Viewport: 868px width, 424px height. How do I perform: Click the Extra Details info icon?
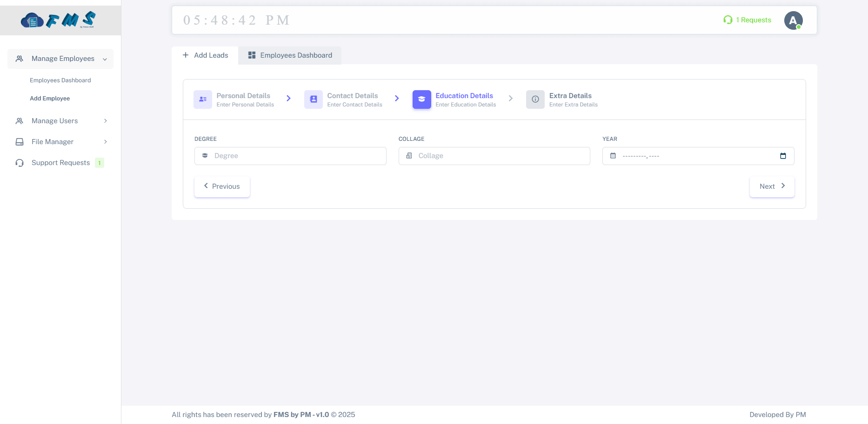[535, 99]
